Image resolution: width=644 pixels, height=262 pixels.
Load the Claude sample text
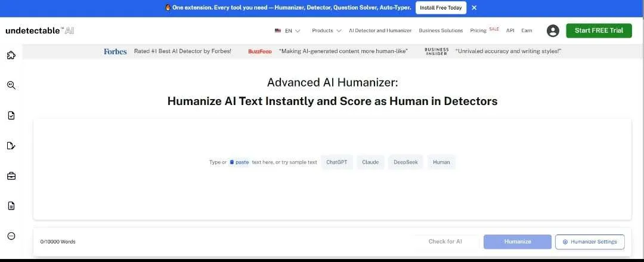coord(370,162)
